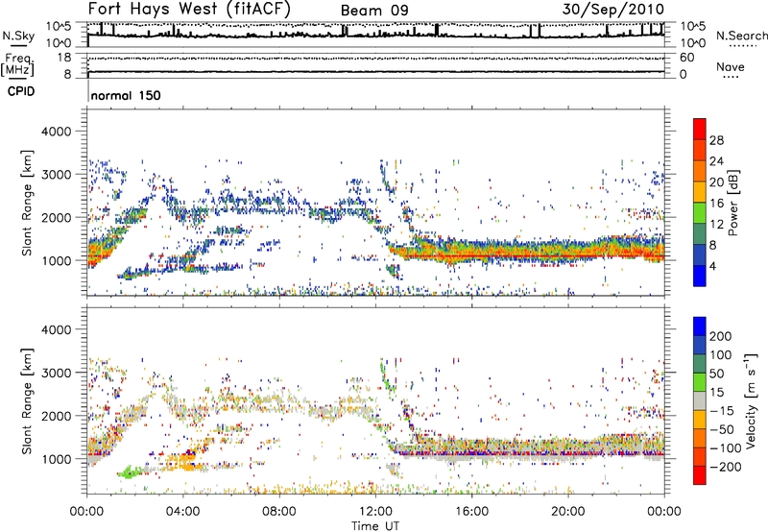Select the 'Power [dB]' colorbar title
The height and width of the screenshot is (532, 768).
pyautogui.click(x=733, y=203)
